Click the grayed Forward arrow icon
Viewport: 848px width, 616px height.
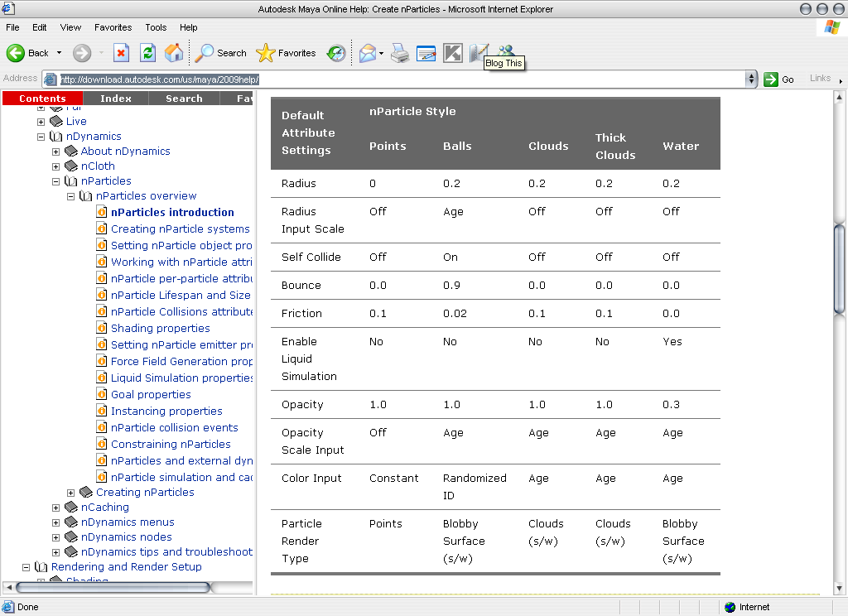(x=82, y=53)
